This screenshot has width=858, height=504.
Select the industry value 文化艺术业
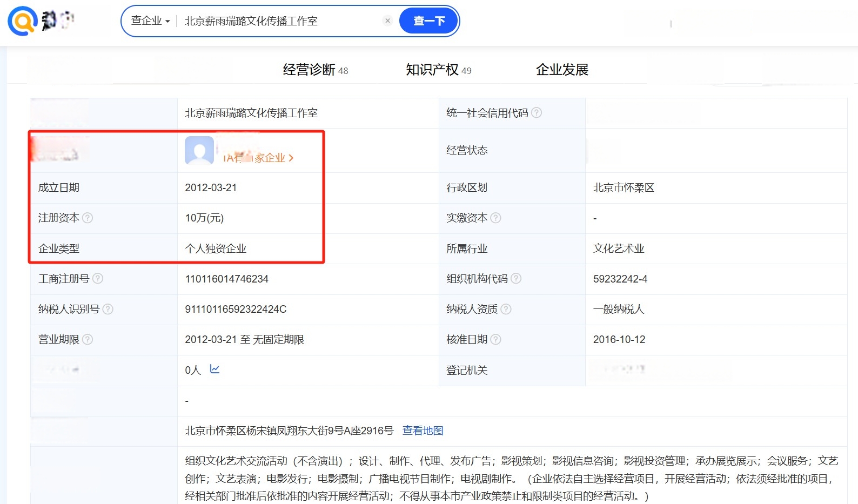click(619, 248)
